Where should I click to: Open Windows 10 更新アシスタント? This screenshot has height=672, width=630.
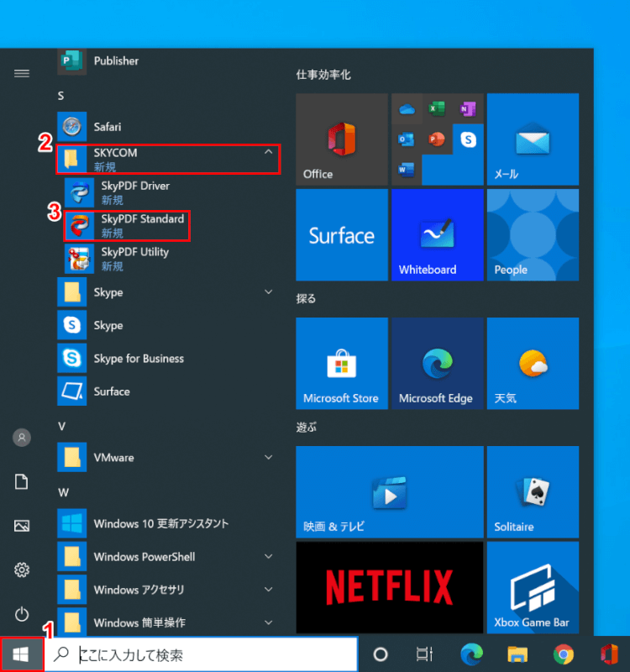(x=167, y=523)
